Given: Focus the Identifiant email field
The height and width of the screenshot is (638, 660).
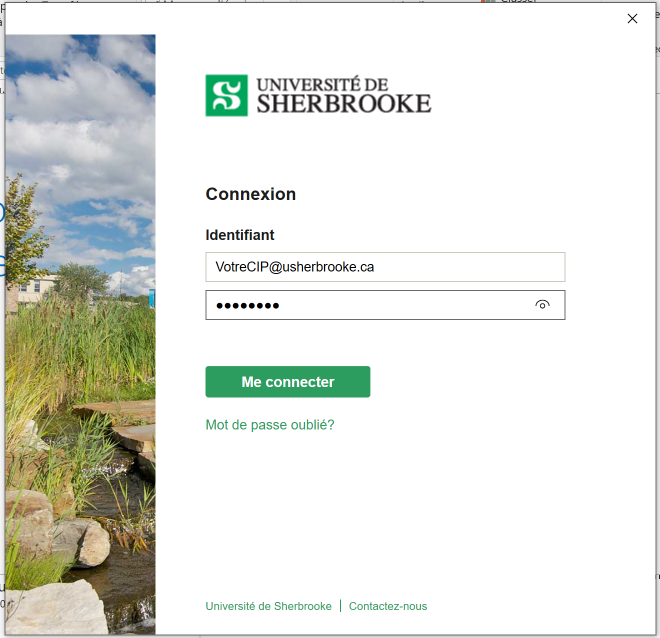Looking at the screenshot, I should point(385,267).
